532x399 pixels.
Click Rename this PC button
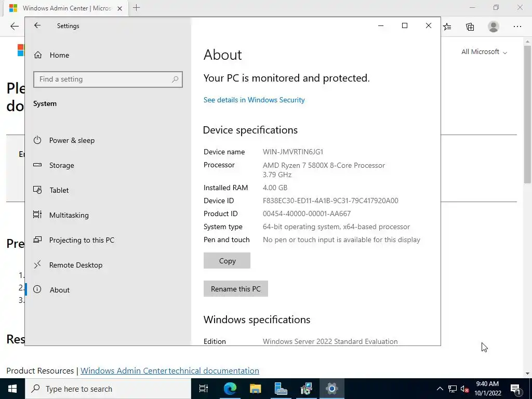coord(236,289)
